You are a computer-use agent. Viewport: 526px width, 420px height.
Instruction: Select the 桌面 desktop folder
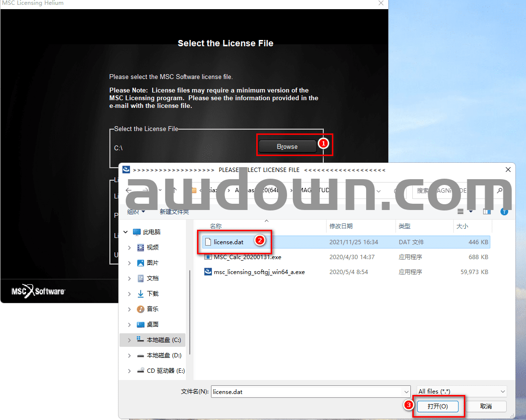coord(152,325)
